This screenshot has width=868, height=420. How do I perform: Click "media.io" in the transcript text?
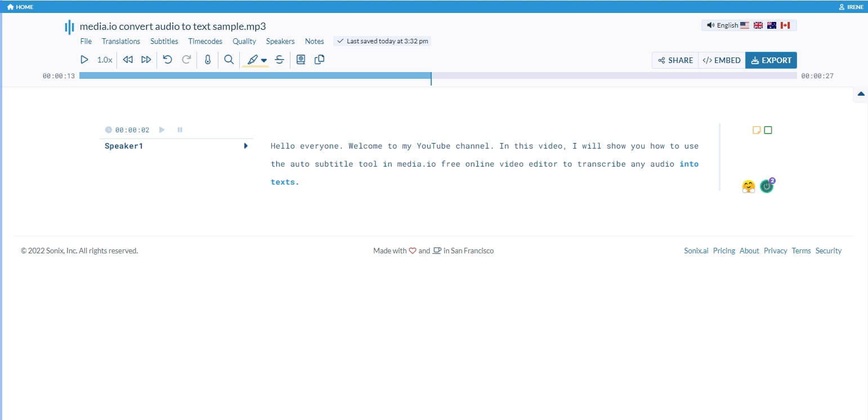pos(417,164)
